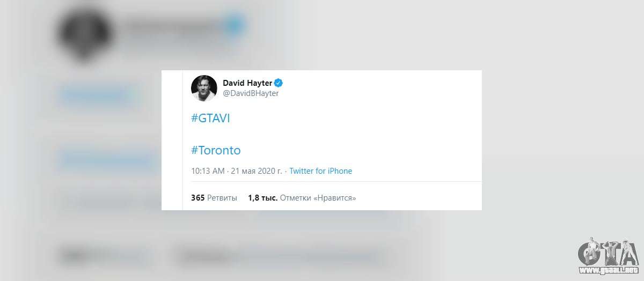Click the gray divider above retweet count
Image resolution: width=644 pixels, height=281 pixels.
click(332, 182)
